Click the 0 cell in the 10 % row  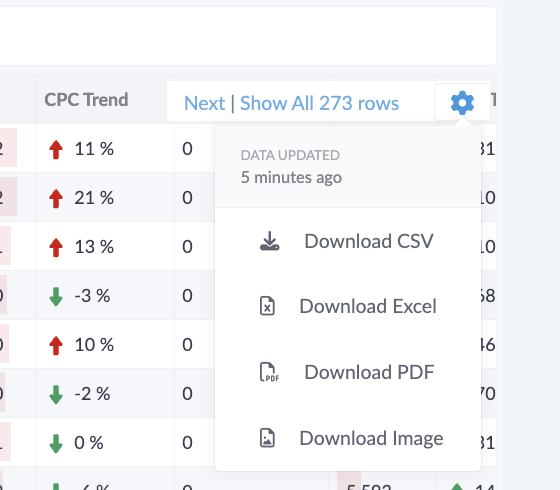(188, 345)
